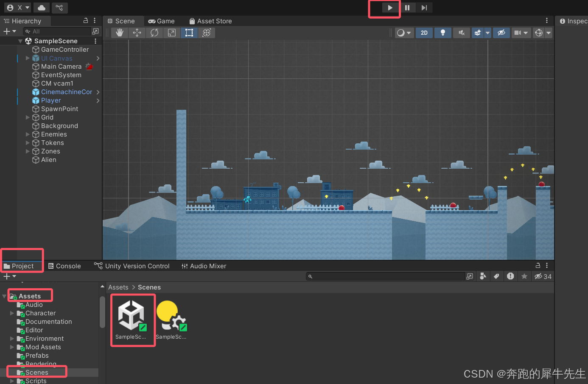Open the Scene view three-dot menu
Image resolution: width=588 pixels, height=384 pixels.
[547, 20]
